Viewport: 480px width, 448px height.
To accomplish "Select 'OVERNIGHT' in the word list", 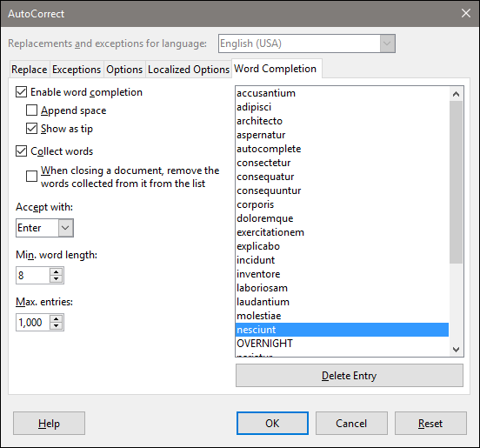I will (x=342, y=344).
